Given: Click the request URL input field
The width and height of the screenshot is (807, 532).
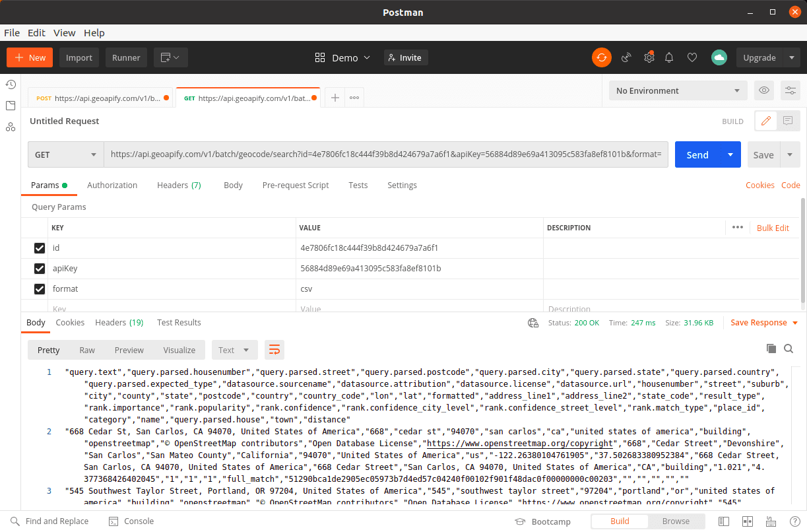Looking at the screenshot, I should tap(386, 154).
